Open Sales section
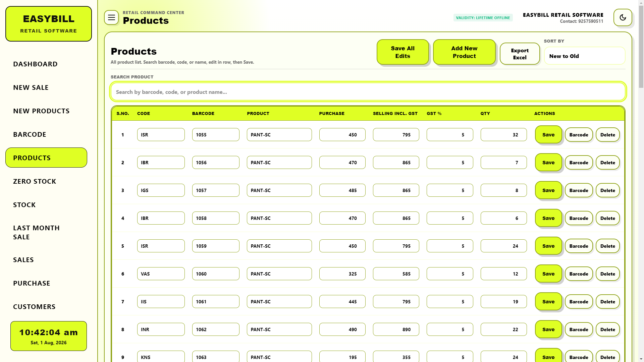The image size is (644, 362). 46,260
